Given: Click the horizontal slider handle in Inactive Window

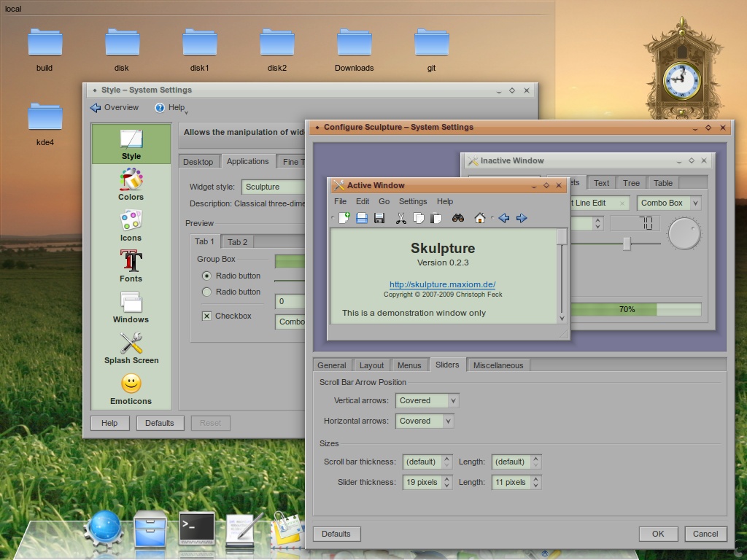Looking at the screenshot, I should click(x=627, y=244).
